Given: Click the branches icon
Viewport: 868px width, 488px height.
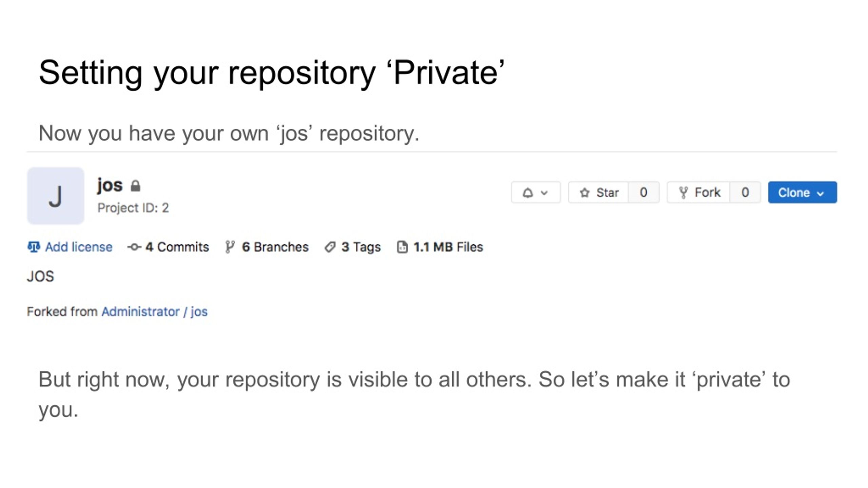Looking at the screenshot, I should (230, 247).
